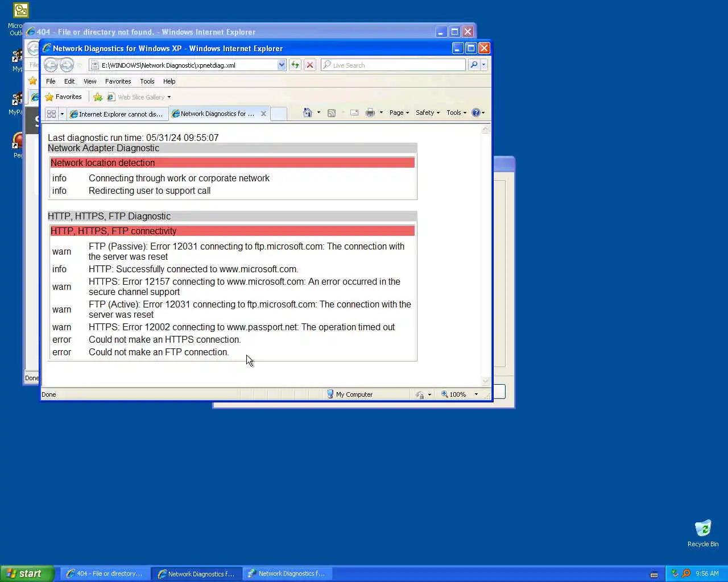Image resolution: width=728 pixels, height=582 pixels.
Task: Click the orange magnifier tray icon
Action: point(686,573)
